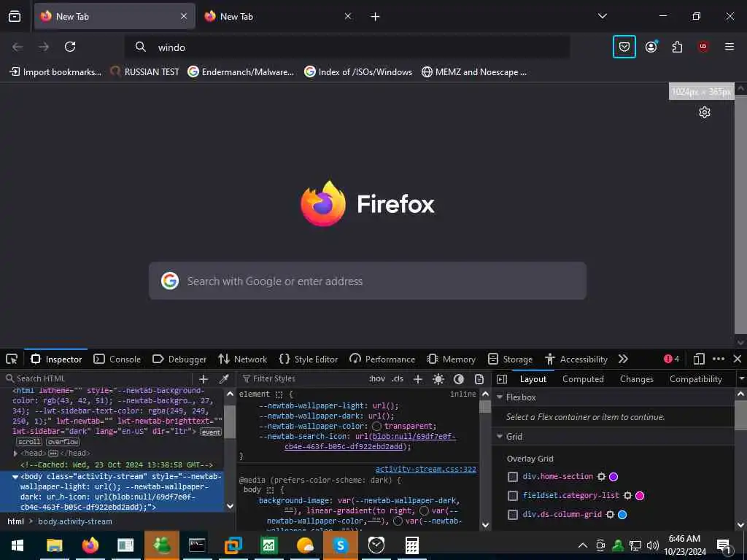The width and height of the screenshot is (747, 560).
Task: Switch to the Debugger tab
Action: coord(179,359)
